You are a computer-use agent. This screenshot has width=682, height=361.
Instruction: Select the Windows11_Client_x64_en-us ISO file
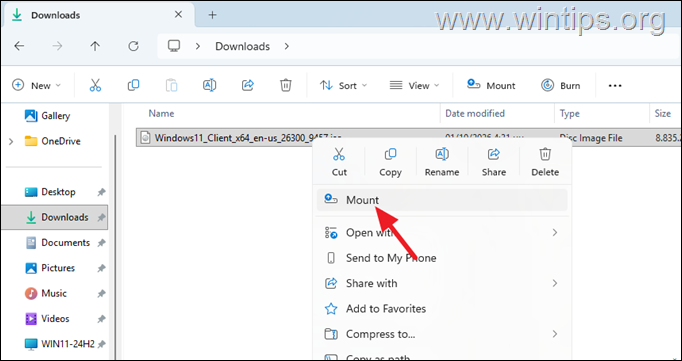click(x=248, y=138)
